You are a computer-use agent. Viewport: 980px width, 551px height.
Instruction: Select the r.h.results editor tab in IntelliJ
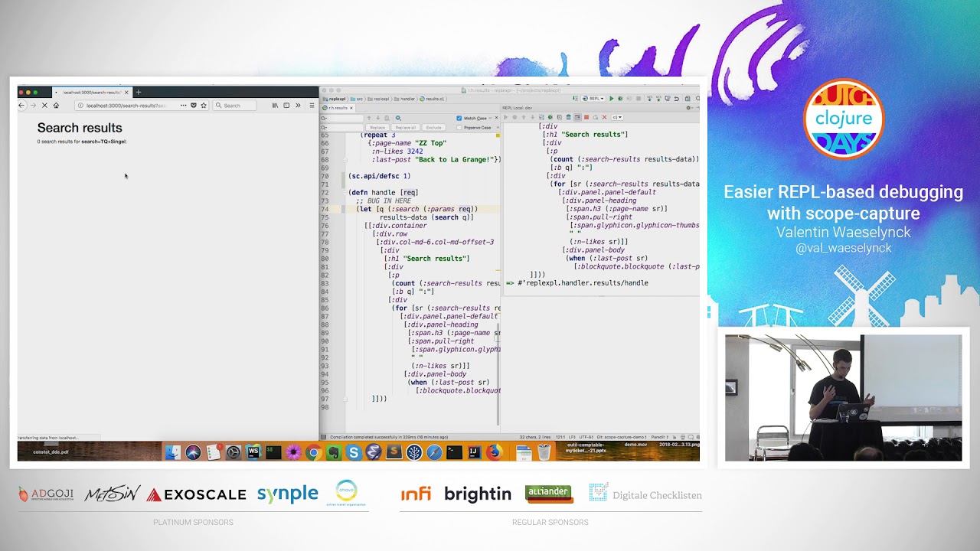[x=338, y=108]
